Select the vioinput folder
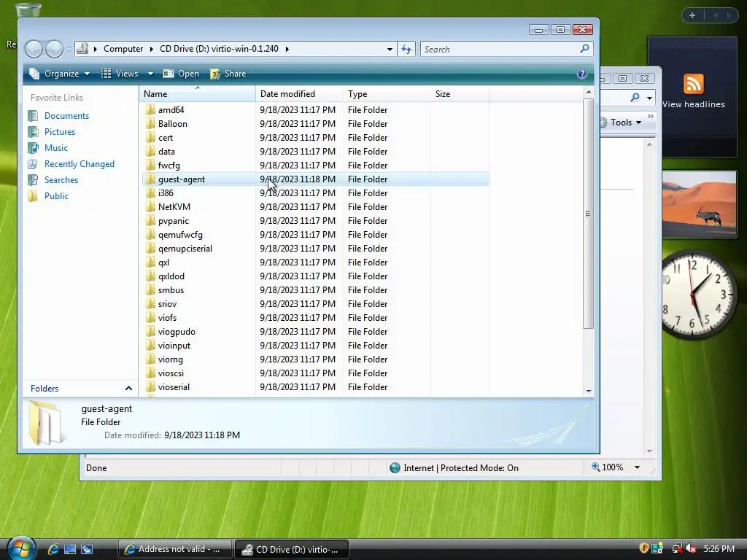 [174, 346]
